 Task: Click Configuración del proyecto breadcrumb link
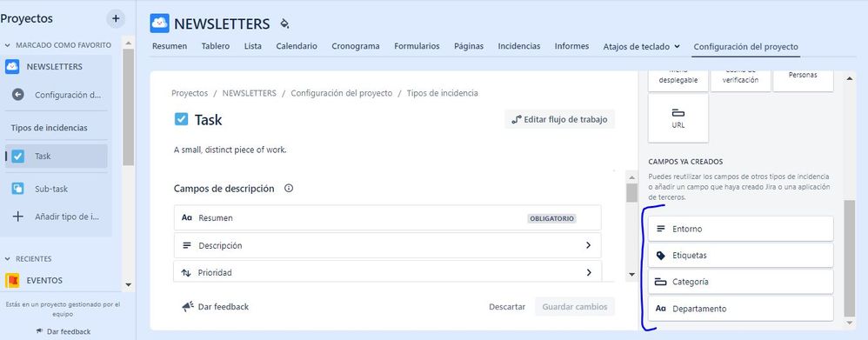342,93
